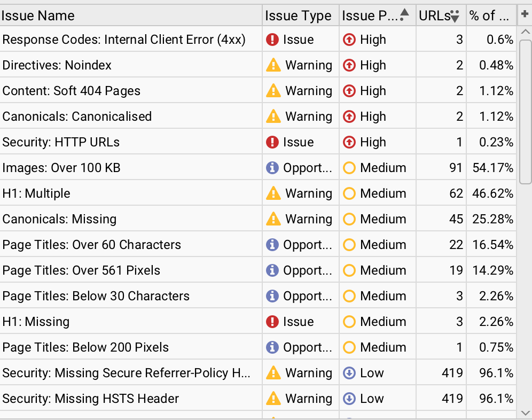This screenshot has width=532, height=420.
Task: Click the Warning triangle icon for Canonicals: Missing
Action: [x=273, y=219]
